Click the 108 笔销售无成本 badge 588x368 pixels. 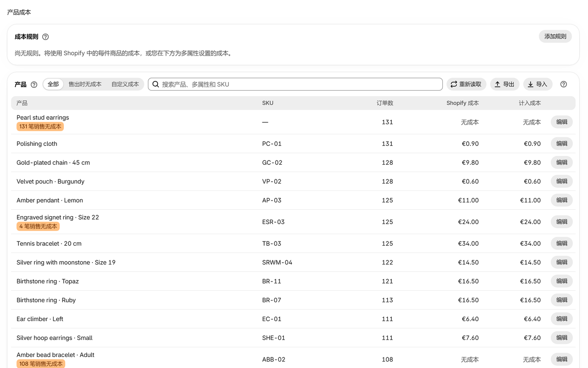pos(41,364)
